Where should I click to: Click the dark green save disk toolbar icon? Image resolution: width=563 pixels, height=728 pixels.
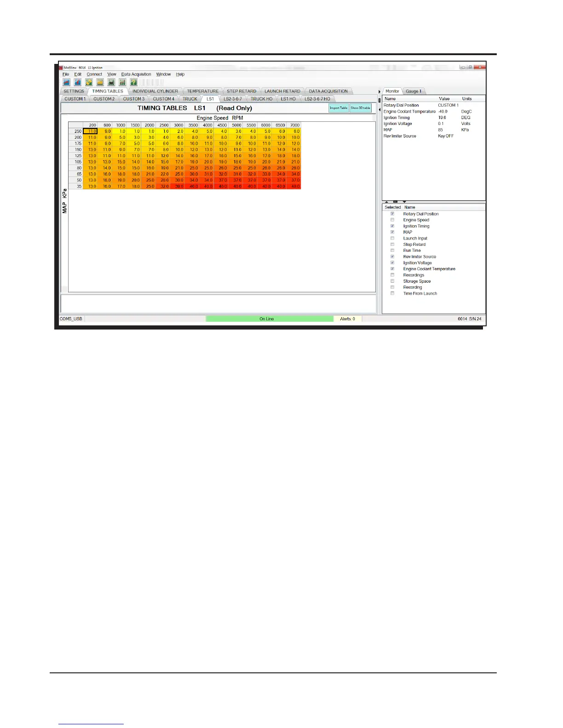tap(111, 82)
